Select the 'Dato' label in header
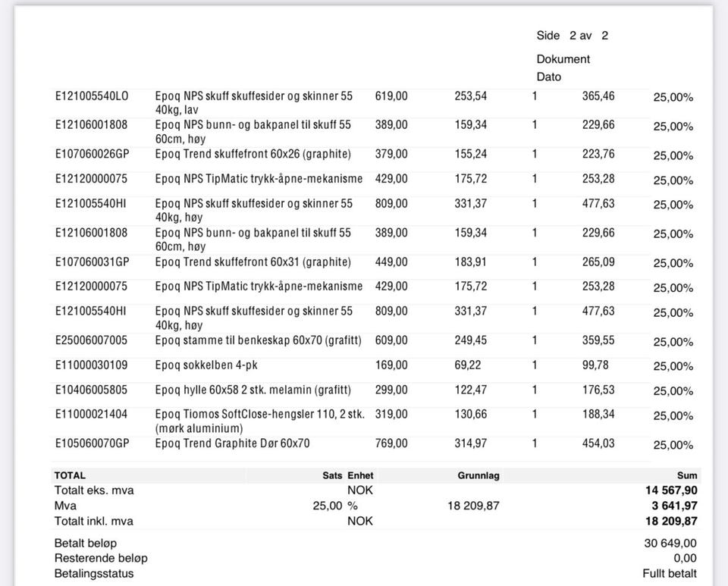Image resolution: width=728 pixels, height=586 pixels. [548, 77]
